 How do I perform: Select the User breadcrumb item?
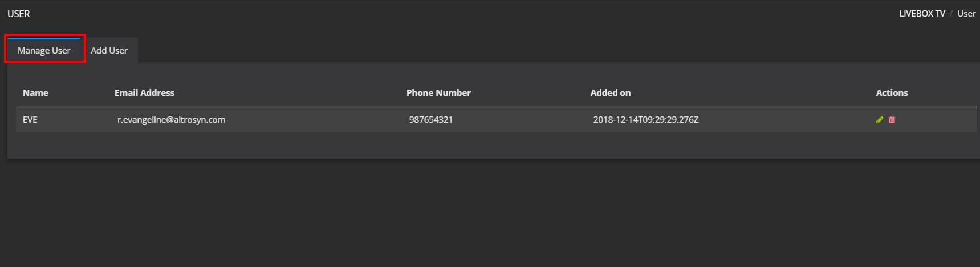point(966,14)
